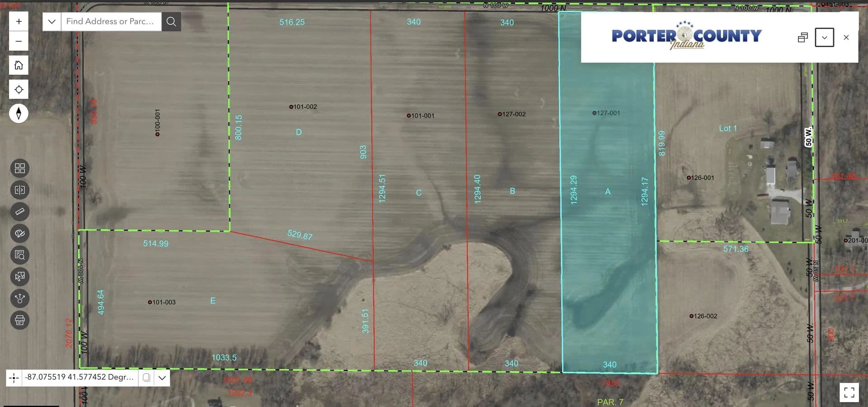Click the 571.36 dimension label
Image resolution: width=868 pixels, height=407 pixels.
coord(736,249)
